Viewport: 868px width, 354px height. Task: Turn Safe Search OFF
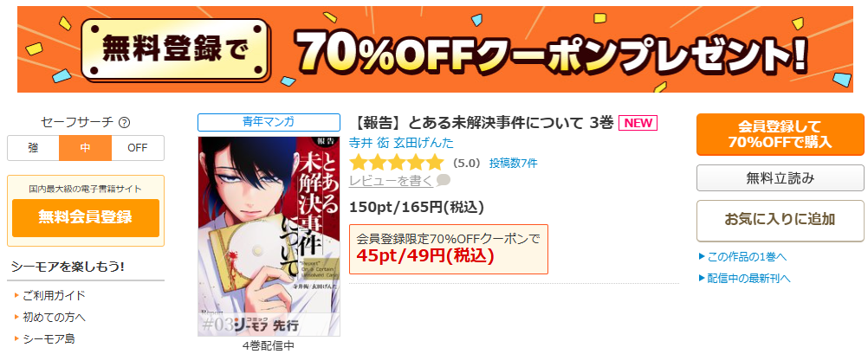(x=138, y=148)
